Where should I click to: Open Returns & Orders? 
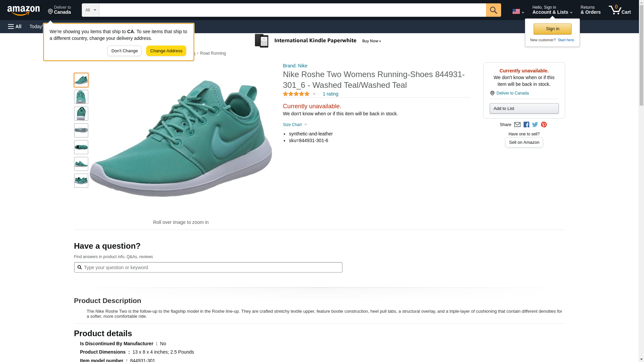click(x=590, y=10)
